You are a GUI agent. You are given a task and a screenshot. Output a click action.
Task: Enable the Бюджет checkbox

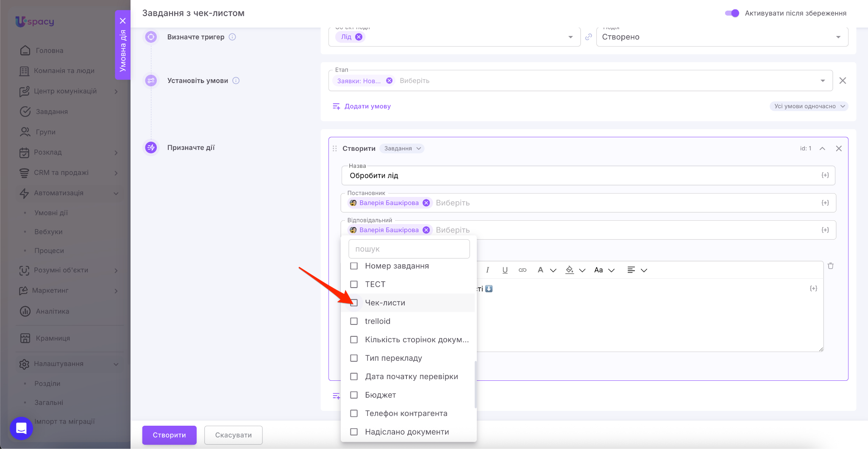[x=354, y=395]
